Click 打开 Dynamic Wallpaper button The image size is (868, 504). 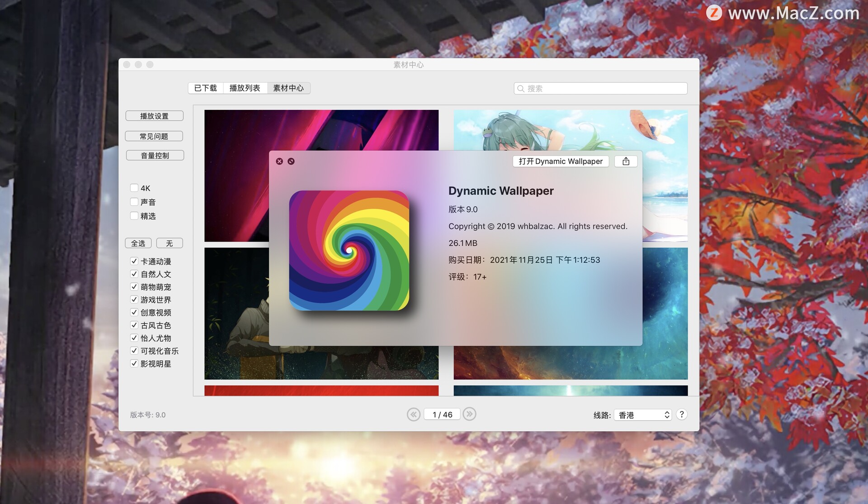561,162
